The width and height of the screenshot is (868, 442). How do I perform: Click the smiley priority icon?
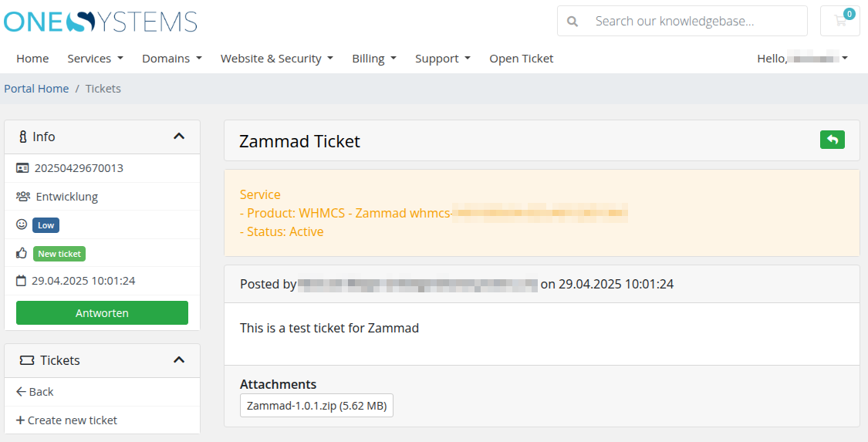(22, 224)
